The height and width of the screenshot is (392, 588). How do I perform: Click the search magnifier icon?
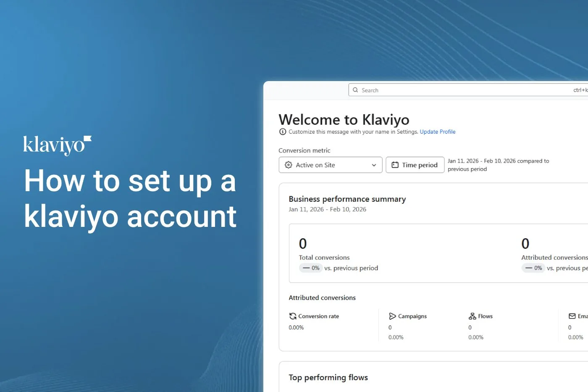click(x=355, y=90)
